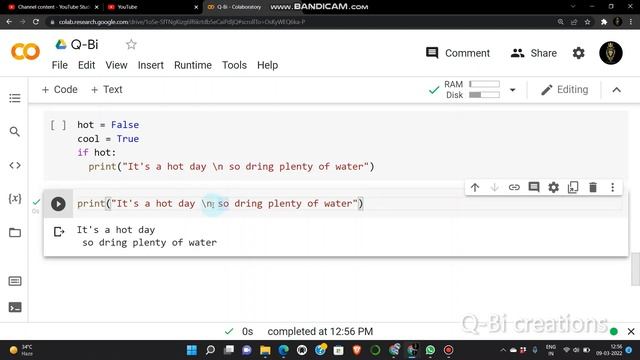Image resolution: width=640 pixels, height=360 pixels.
Task: Delete the selected cell
Action: (x=593, y=188)
